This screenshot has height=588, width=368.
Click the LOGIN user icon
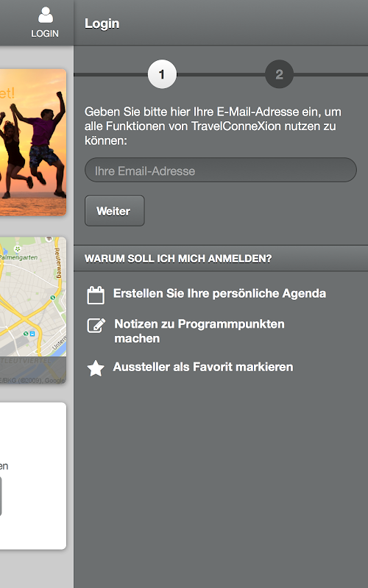(46, 15)
